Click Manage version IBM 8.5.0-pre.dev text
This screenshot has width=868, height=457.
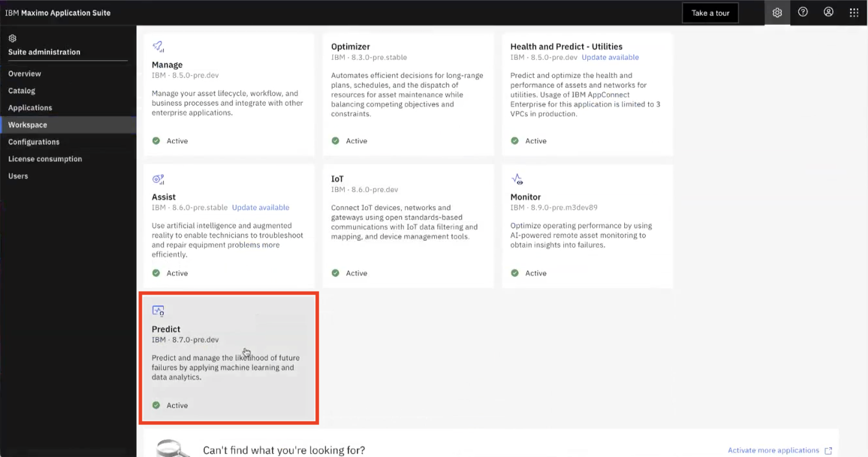(185, 75)
